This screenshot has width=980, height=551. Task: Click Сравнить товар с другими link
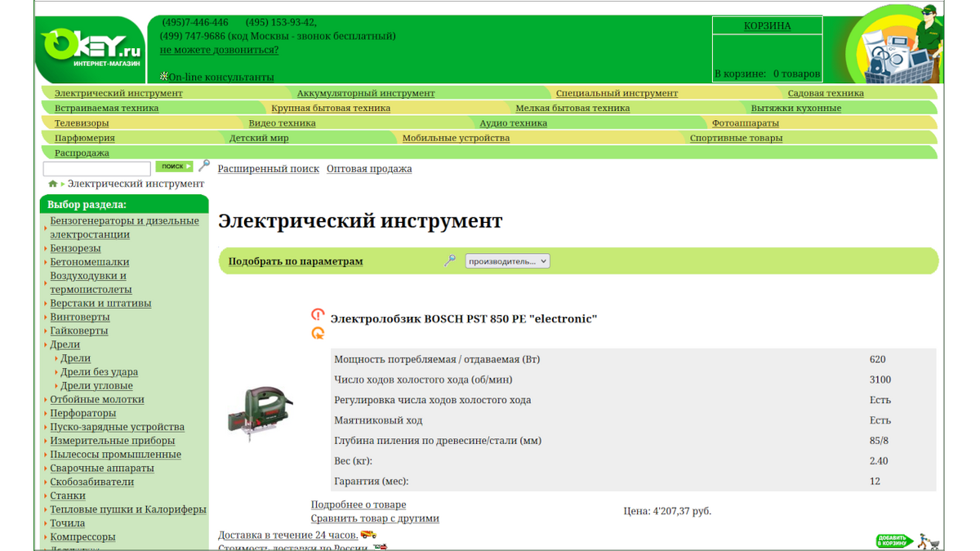pyautogui.click(x=375, y=518)
